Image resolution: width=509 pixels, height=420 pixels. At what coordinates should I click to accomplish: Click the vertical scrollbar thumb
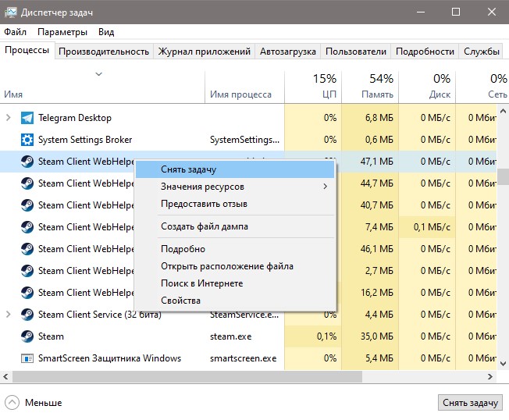click(x=503, y=176)
